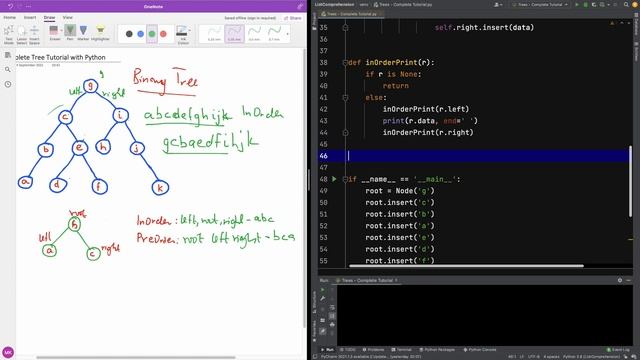Rerun program with Run panel green arrow

coord(322,290)
